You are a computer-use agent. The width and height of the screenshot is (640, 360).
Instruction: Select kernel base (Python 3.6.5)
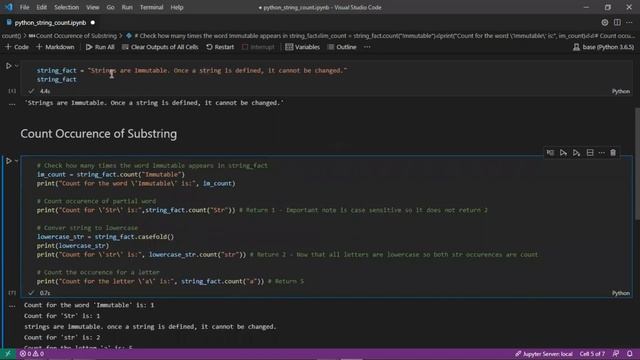[x=603, y=47]
